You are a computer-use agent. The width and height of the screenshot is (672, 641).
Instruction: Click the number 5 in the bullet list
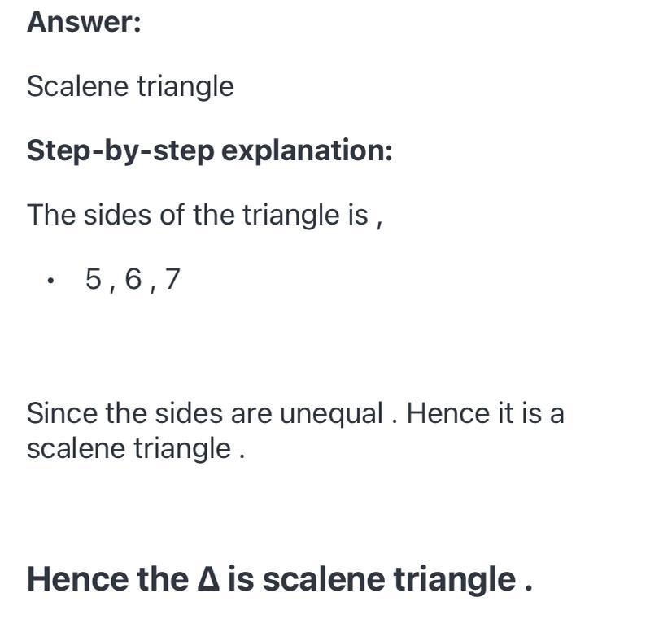pos(94,280)
